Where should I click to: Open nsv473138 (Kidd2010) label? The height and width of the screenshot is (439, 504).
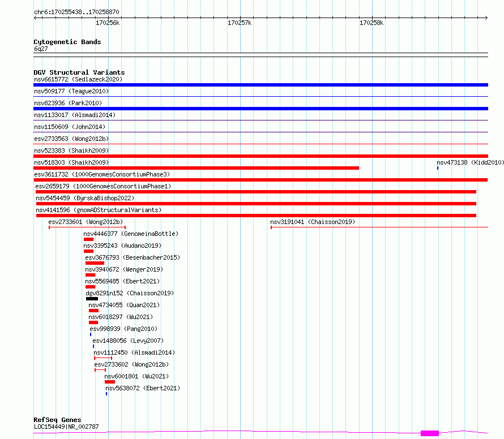[x=470, y=162]
